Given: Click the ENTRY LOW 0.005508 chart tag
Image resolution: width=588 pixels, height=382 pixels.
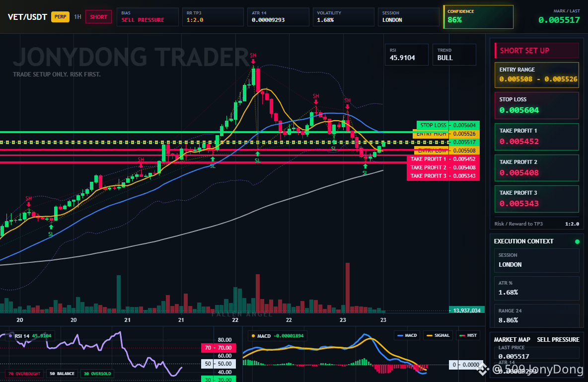Looking at the screenshot, I should (x=446, y=151).
